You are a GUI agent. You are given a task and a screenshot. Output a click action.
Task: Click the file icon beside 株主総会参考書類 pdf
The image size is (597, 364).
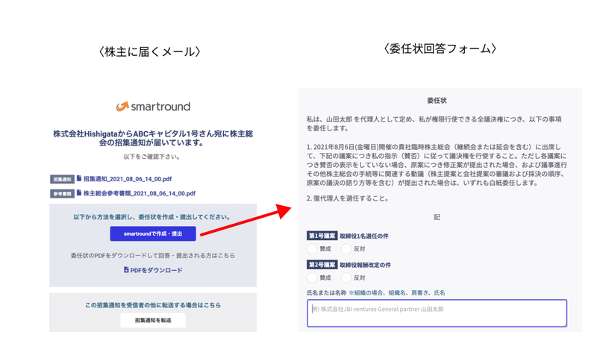[79, 192]
